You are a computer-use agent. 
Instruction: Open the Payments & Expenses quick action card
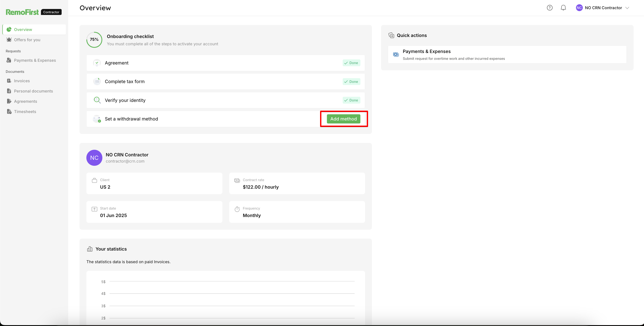(507, 55)
